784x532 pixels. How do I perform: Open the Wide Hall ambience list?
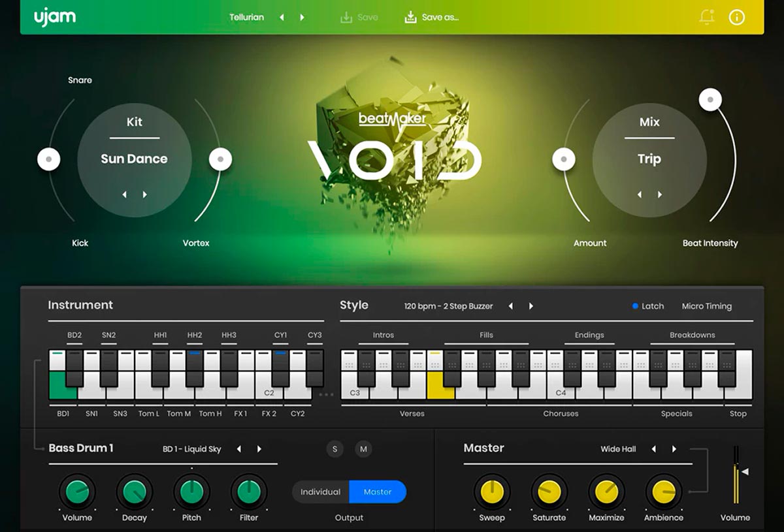coord(619,449)
